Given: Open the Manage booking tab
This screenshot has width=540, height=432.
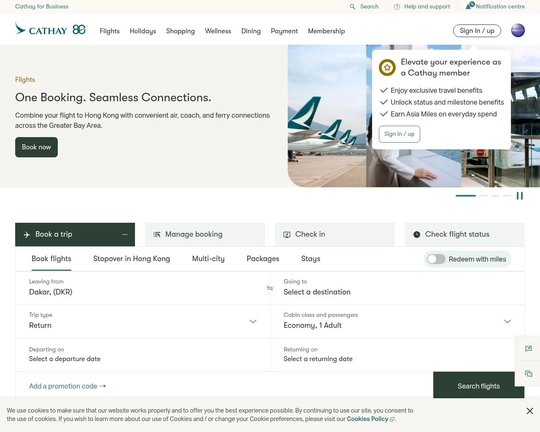Looking at the screenshot, I should [x=205, y=235].
